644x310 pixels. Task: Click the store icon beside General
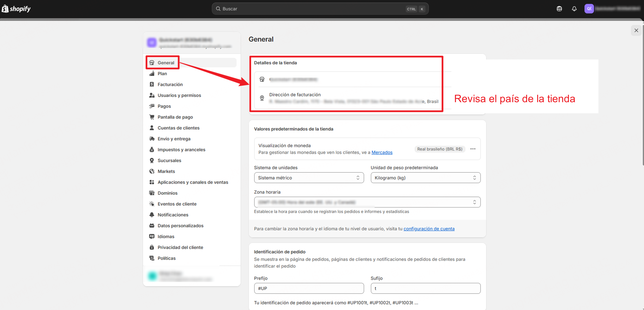click(152, 63)
